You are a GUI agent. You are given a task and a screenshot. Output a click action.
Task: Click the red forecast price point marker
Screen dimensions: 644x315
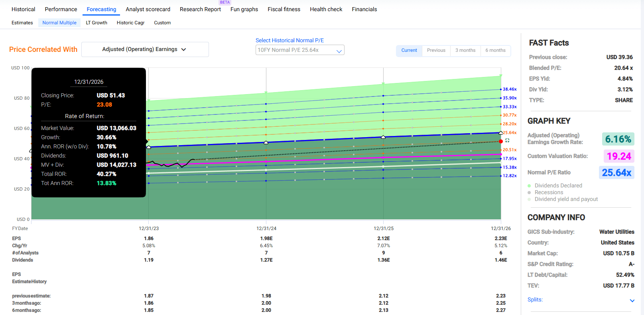[501, 142]
